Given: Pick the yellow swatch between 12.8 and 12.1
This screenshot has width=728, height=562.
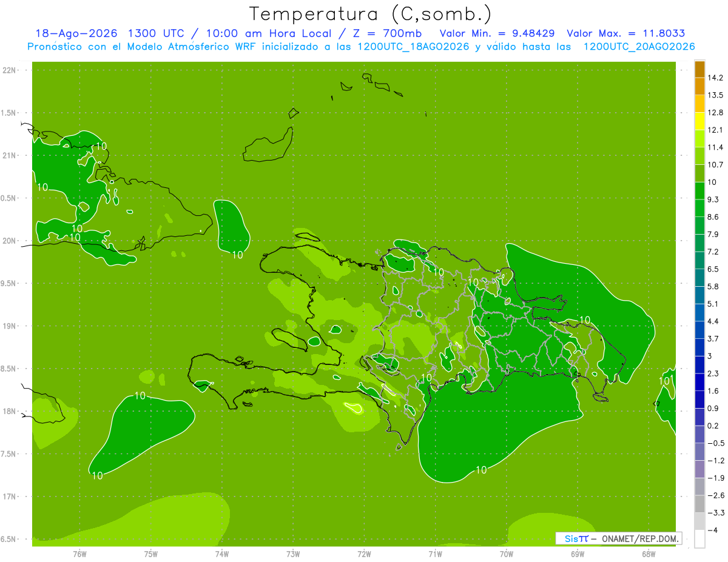Looking at the screenshot, I should pos(699,121).
